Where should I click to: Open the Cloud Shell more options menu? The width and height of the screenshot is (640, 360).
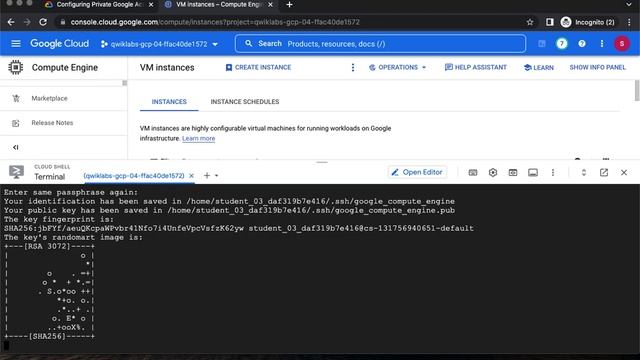click(x=553, y=173)
